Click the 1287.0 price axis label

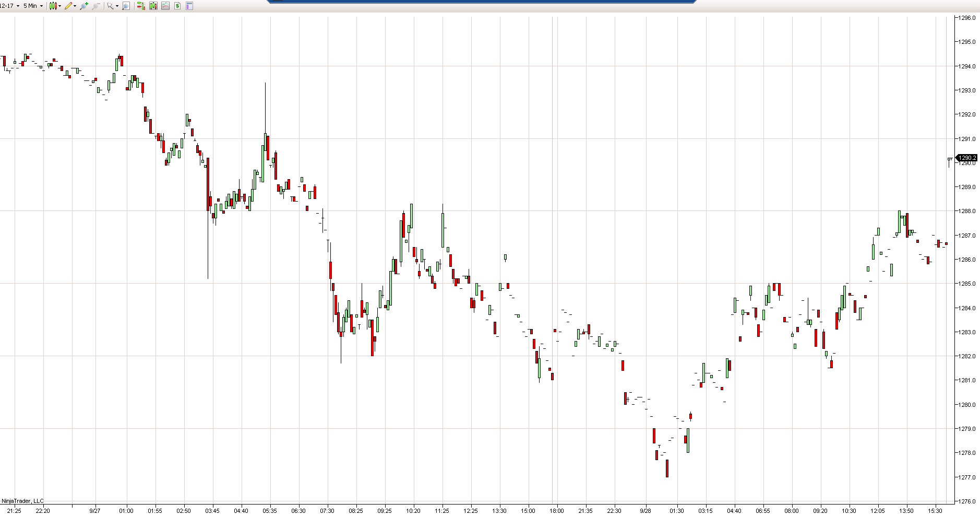[967, 236]
